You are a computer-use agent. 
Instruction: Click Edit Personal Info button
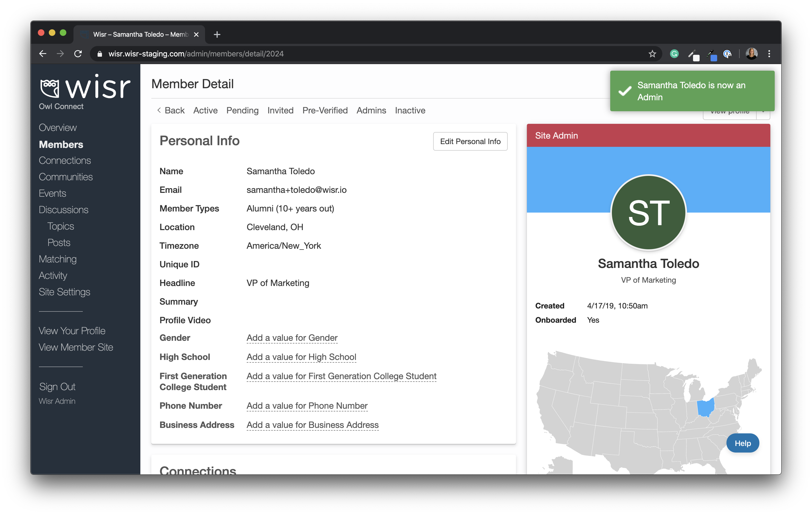point(470,141)
